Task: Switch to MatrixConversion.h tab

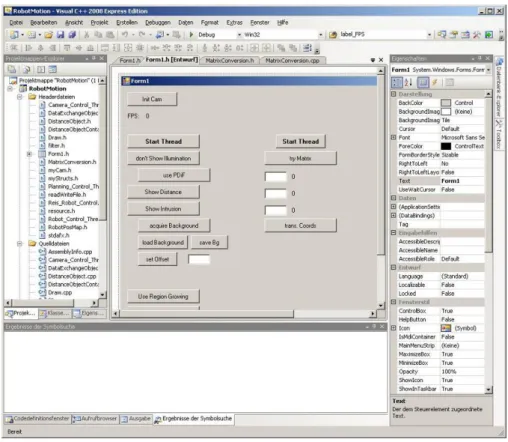Action: [x=230, y=60]
